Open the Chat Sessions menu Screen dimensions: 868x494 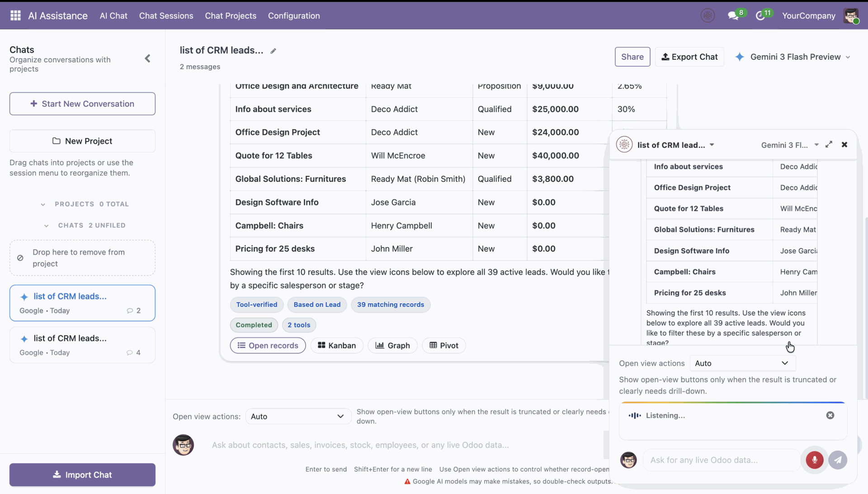[166, 16]
